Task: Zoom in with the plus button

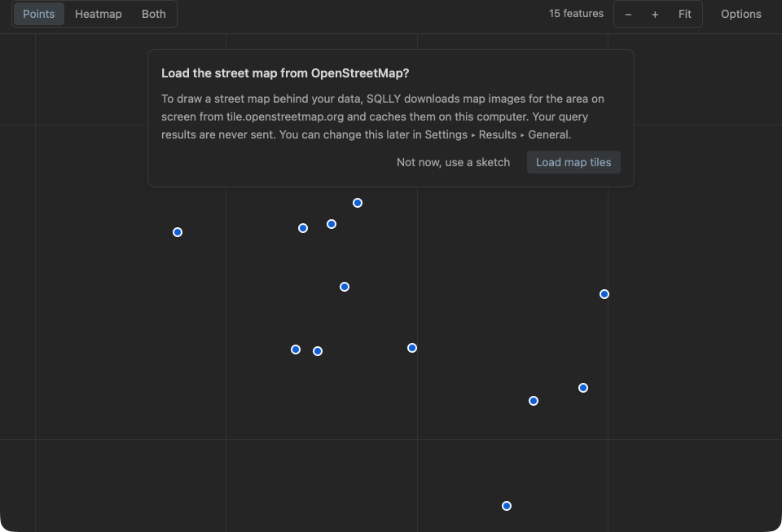Action: 655,14
